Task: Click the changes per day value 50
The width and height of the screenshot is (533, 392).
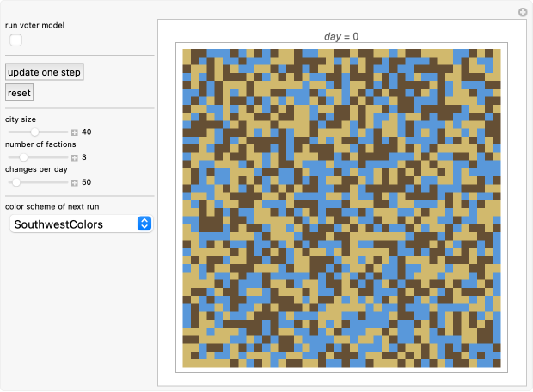Action: [x=87, y=182]
